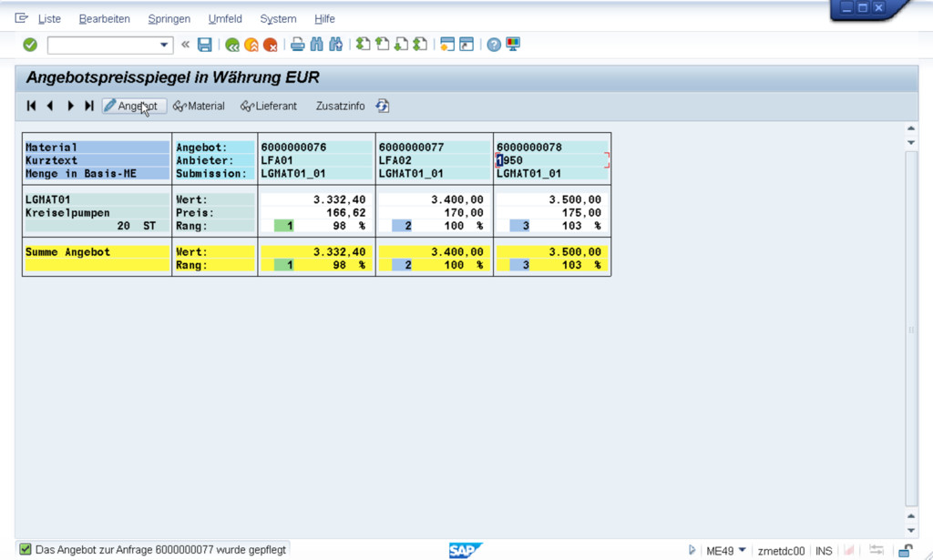933x560 pixels.
Task: Click the Previous Page icon in toolbar
Action: point(382,45)
